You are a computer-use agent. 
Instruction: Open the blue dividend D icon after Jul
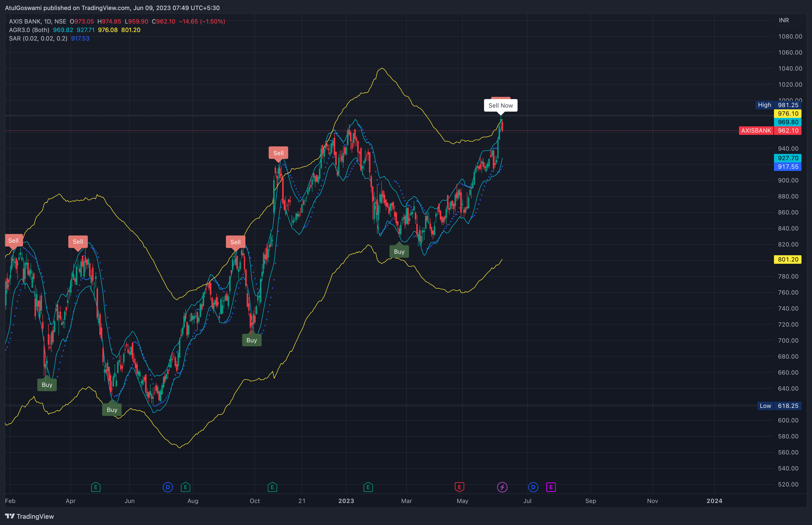533,487
